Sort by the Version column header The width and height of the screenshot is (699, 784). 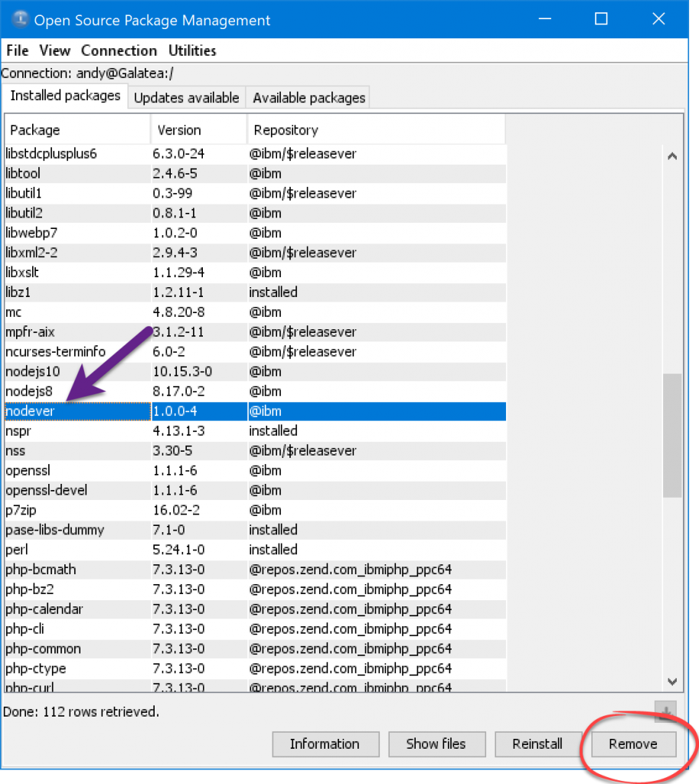point(199,130)
